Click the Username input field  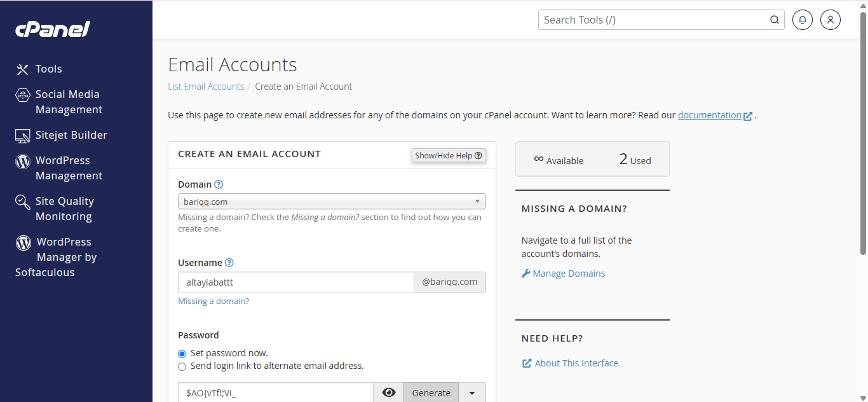[296, 282]
